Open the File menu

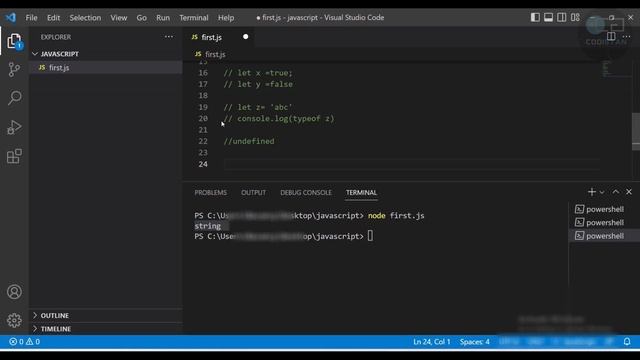pyautogui.click(x=31, y=18)
